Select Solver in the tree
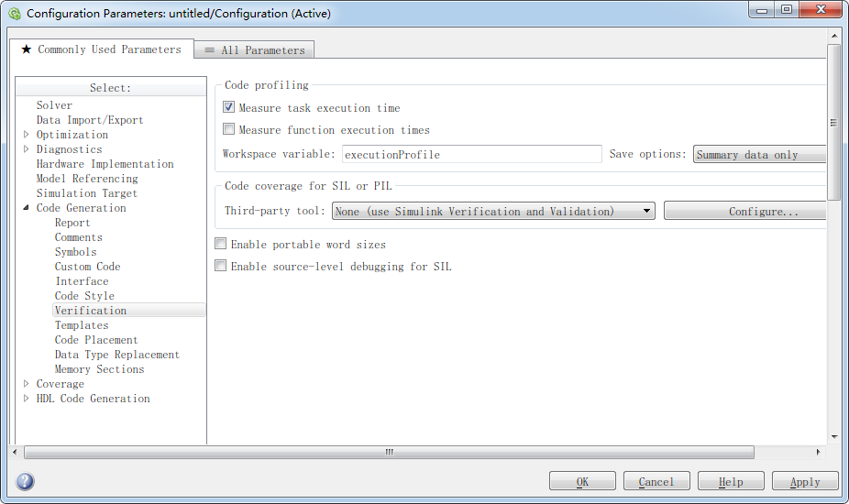This screenshot has height=504, width=849. 54,105
